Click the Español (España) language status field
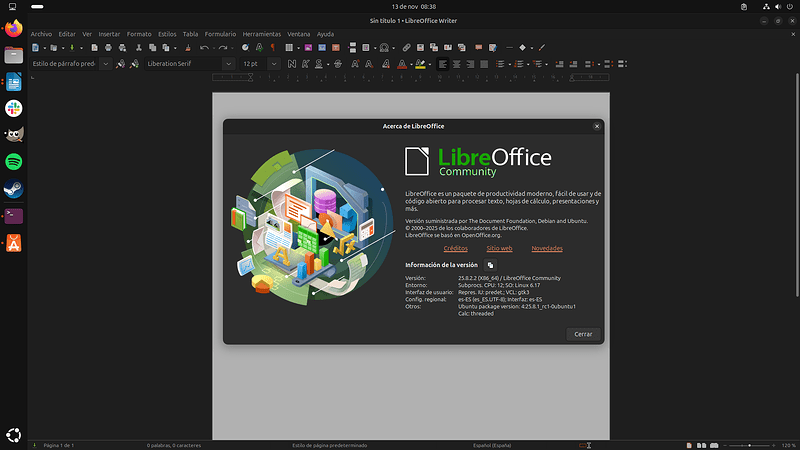This screenshot has height=450, width=800. coord(491,445)
